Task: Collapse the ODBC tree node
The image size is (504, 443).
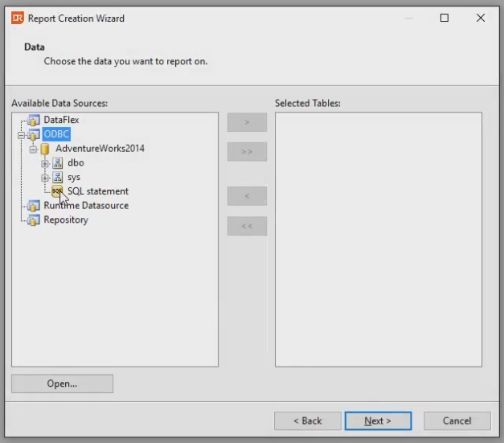Action: click(x=21, y=135)
